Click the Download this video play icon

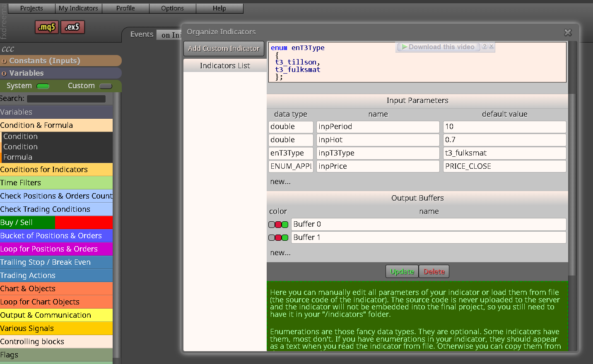pyautogui.click(x=405, y=47)
